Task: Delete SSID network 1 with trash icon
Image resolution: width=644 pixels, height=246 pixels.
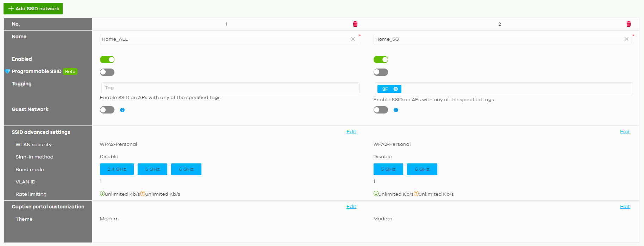Action: 355,24
